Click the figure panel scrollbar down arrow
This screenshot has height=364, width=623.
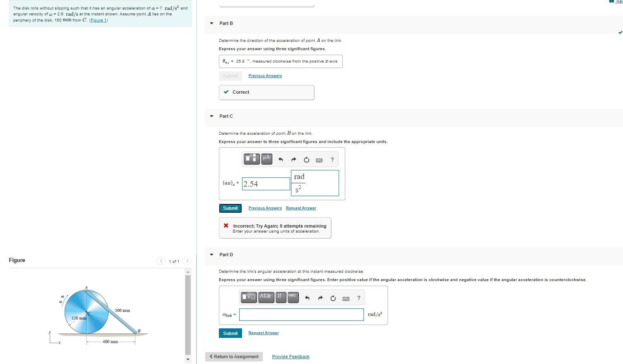tap(188, 359)
